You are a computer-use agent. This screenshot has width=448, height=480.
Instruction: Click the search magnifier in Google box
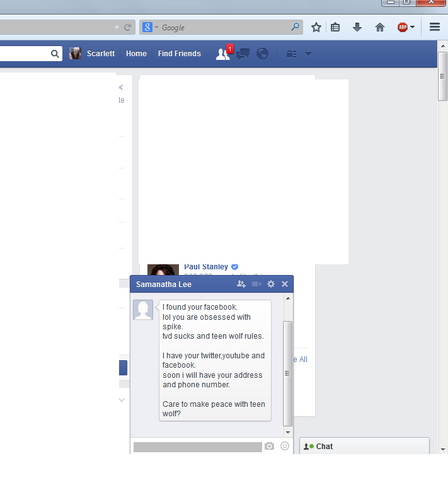[295, 27]
